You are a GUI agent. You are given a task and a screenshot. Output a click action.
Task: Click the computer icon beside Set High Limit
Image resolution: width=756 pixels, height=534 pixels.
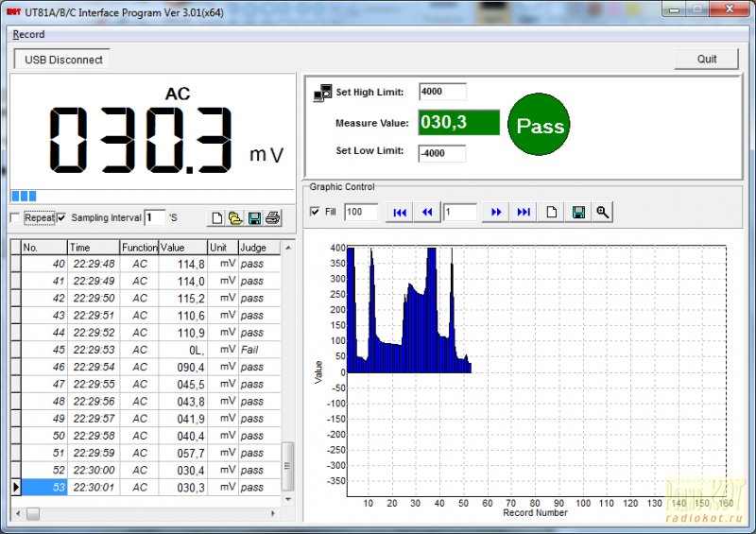point(322,92)
